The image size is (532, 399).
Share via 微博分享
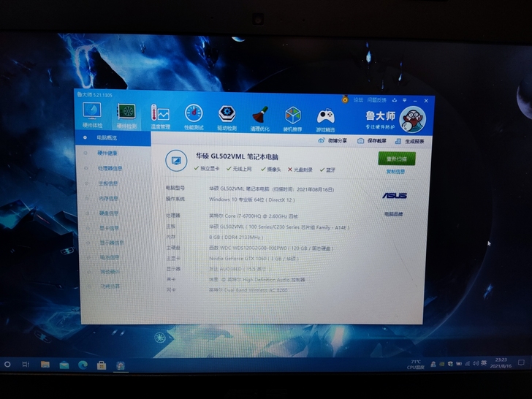coord(332,140)
